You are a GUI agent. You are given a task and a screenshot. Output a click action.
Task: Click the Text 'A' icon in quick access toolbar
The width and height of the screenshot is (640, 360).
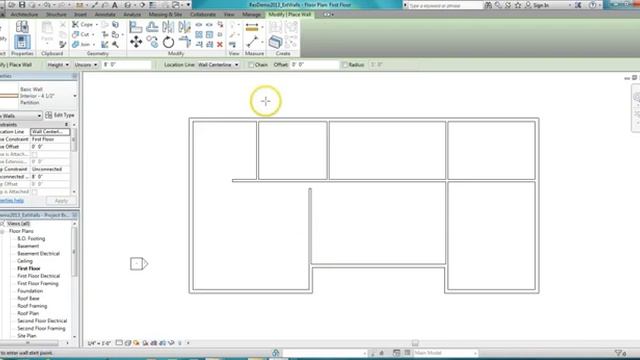[115, 5]
